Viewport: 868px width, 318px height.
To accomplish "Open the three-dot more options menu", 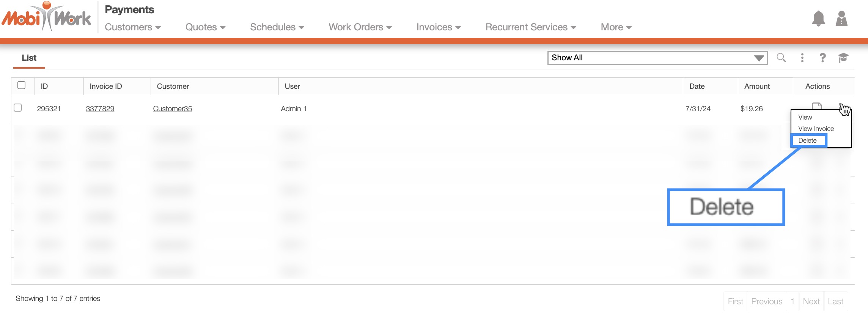I will [x=802, y=58].
